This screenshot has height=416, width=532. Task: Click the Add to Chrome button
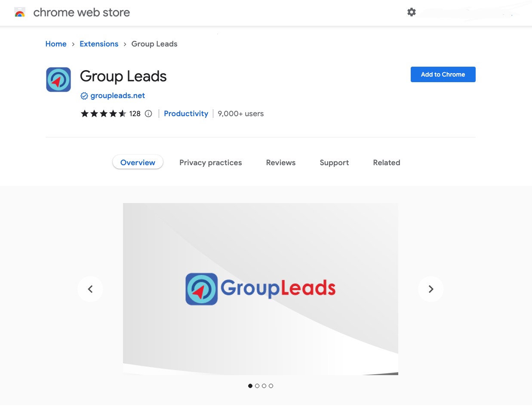tap(443, 74)
